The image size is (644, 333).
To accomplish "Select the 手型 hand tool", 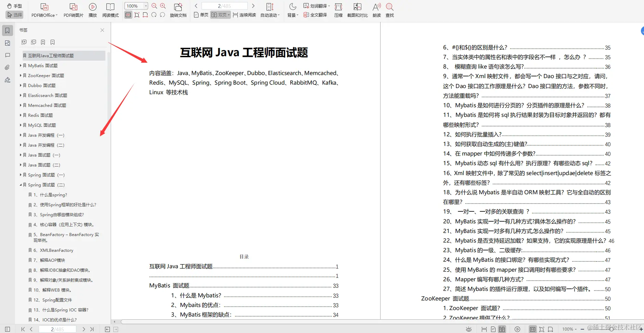I will pos(14,6).
